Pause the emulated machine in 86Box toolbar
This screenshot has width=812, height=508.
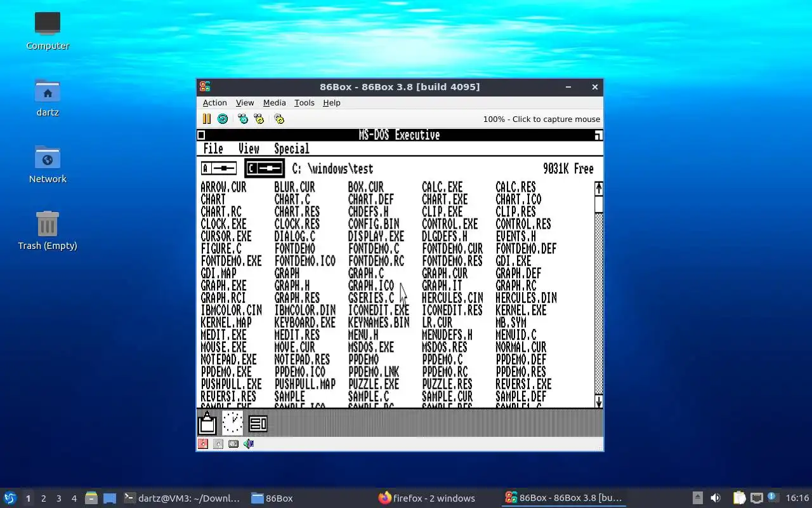206,119
